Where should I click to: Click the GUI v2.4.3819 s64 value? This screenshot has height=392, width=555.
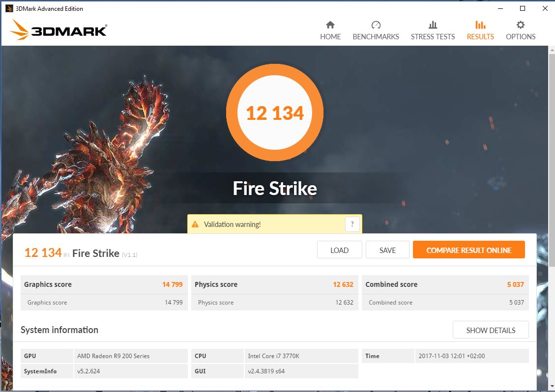tap(266, 371)
